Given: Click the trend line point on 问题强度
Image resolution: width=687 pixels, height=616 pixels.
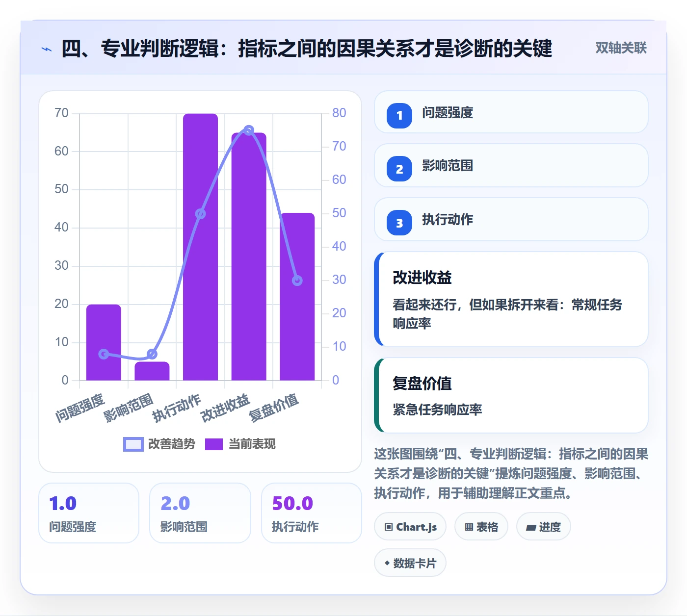Looking at the screenshot, I should (104, 354).
